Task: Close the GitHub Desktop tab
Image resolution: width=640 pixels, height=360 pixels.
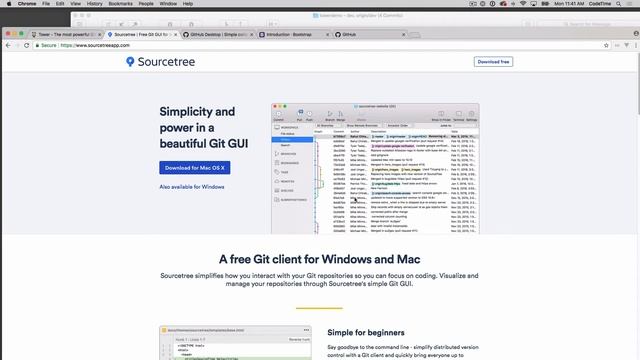Action: click(x=251, y=35)
